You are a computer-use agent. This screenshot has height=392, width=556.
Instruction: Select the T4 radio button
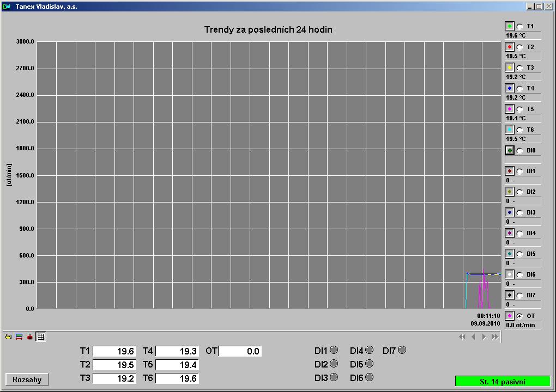tap(519, 88)
